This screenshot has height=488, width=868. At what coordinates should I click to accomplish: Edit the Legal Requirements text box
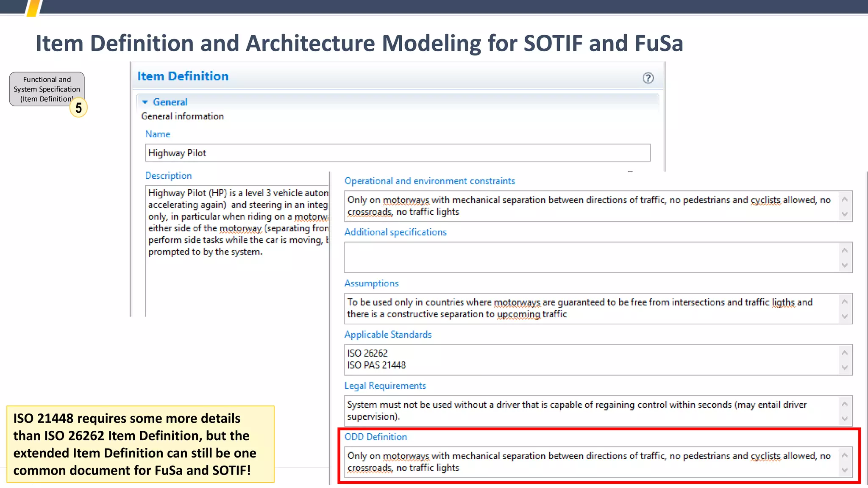coord(598,411)
